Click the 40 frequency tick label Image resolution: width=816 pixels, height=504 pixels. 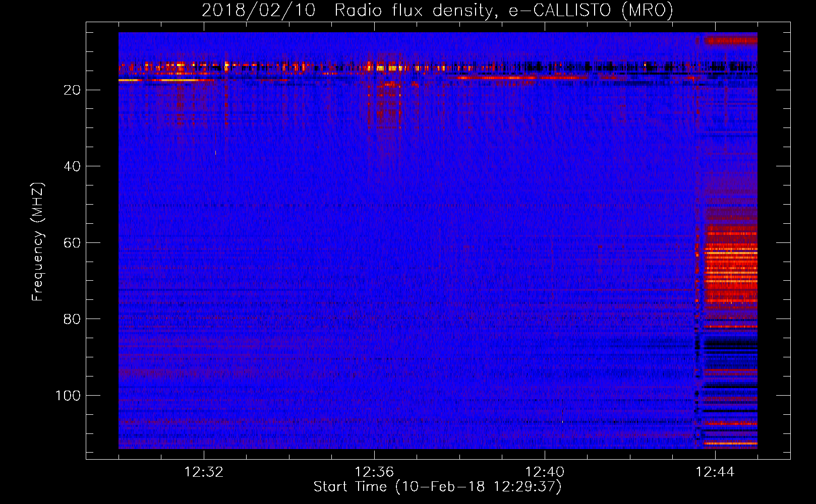pyautogui.click(x=73, y=166)
